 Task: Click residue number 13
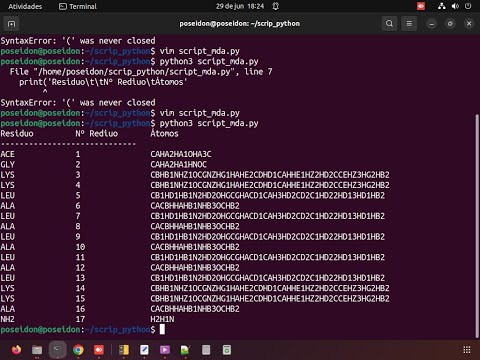[x=80, y=278]
